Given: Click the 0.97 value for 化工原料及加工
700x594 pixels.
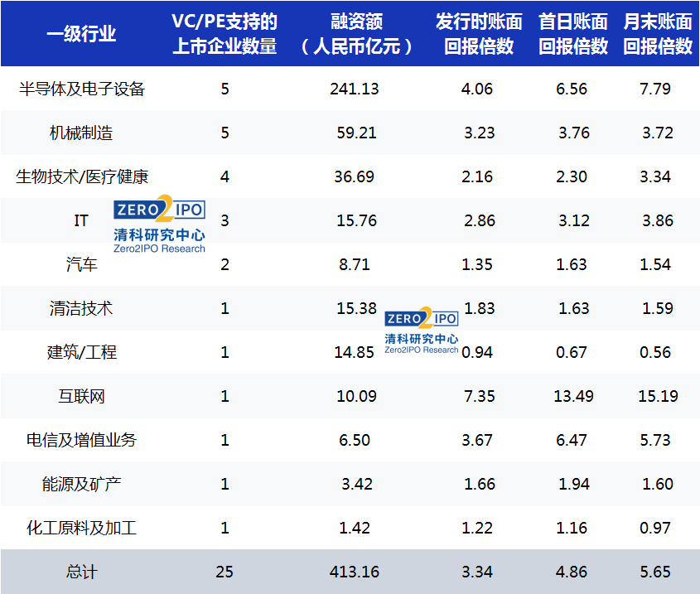Looking at the screenshot, I should [x=655, y=528].
